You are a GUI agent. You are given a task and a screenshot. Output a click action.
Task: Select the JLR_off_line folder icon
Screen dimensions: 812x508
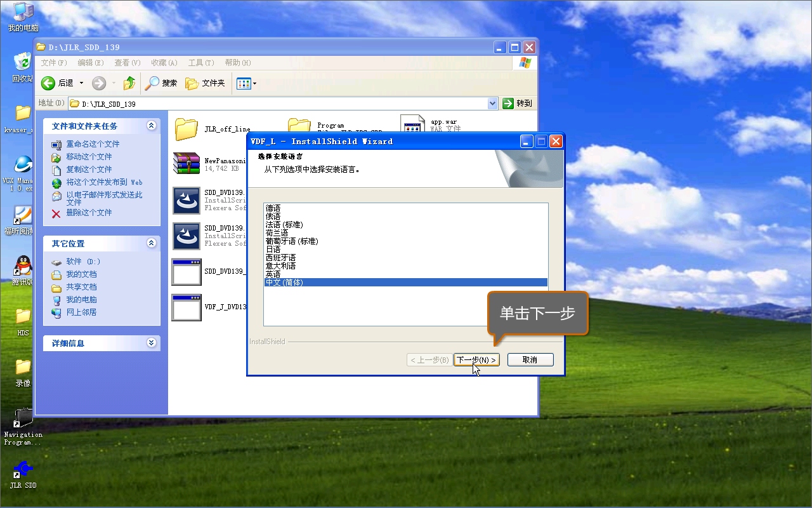tap(187, 129)
